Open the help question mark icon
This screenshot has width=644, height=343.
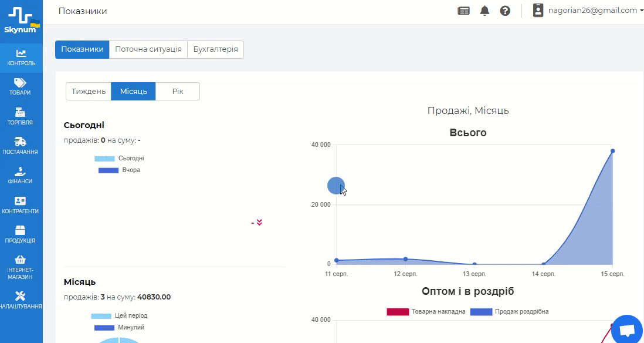505,11
